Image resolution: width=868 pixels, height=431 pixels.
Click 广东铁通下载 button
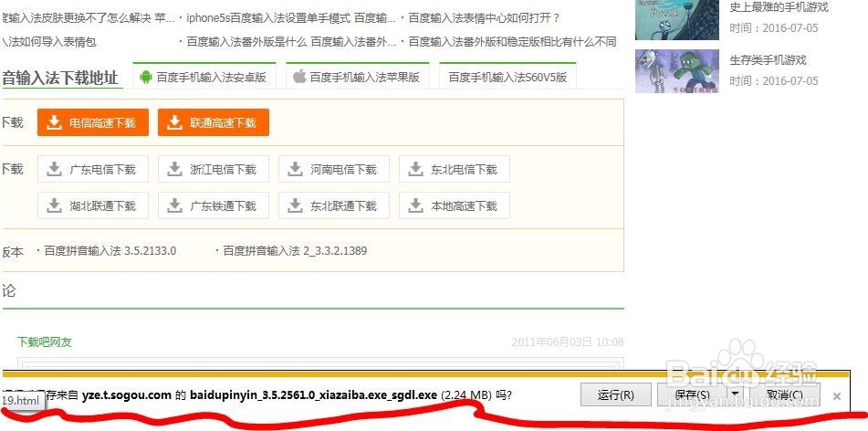coord(214,205)
